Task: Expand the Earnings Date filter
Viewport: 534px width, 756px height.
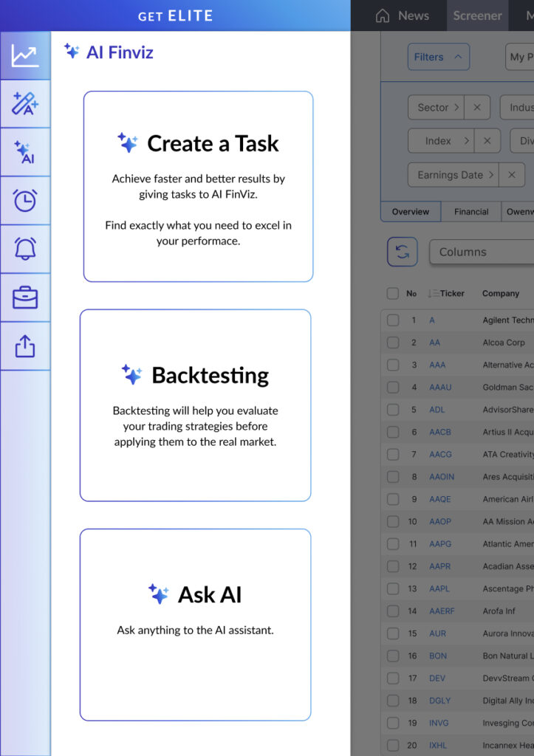Action: pos(453,174)
